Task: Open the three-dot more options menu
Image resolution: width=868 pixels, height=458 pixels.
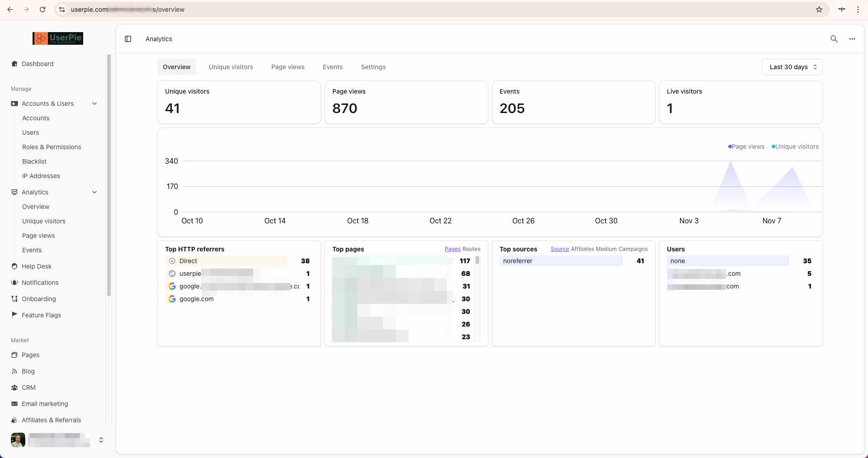Action: click(852, 39)
